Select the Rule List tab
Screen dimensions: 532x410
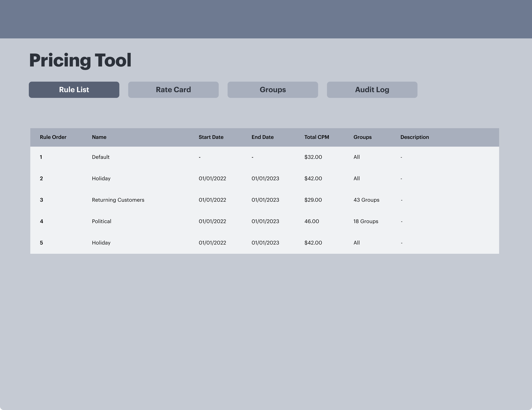(x=74, y=90)
